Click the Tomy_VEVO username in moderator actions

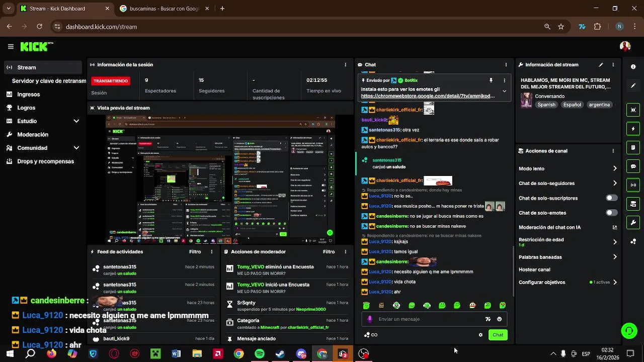[251, 267]
